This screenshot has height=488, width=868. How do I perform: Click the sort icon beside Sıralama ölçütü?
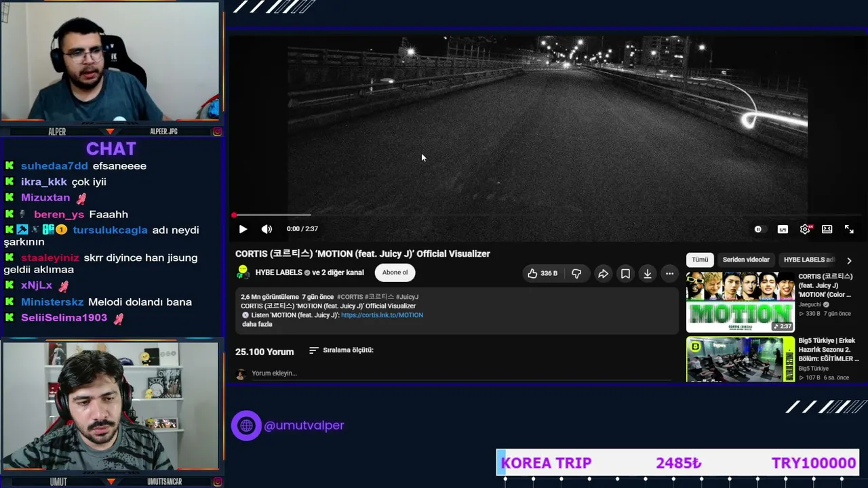pos(313,350)
